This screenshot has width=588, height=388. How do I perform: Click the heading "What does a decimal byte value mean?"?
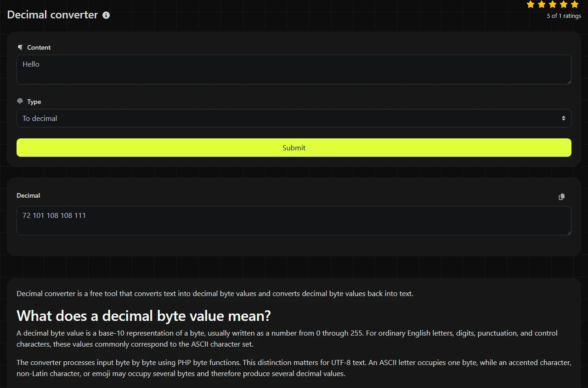(144, 316)
